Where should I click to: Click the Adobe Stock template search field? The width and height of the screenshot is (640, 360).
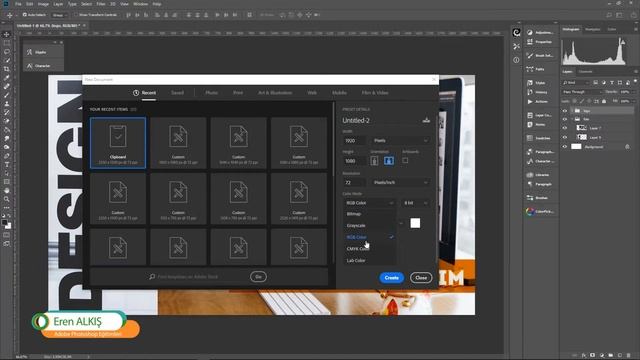tap(197, 277)
